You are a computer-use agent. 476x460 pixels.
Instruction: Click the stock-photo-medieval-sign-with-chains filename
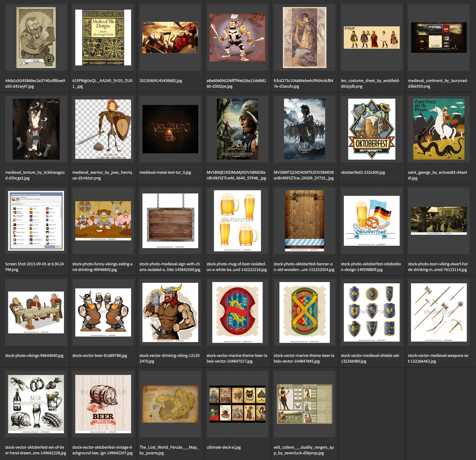170,267
